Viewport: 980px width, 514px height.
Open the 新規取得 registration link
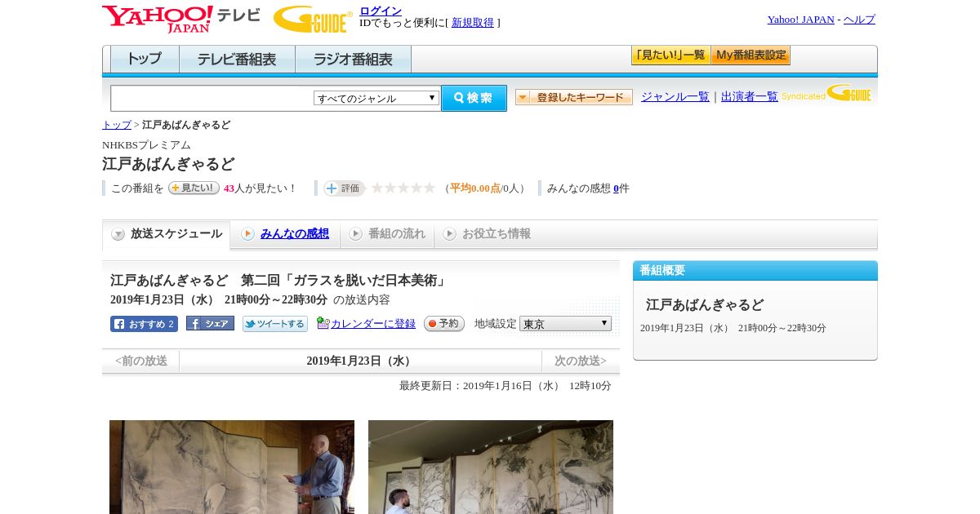click(473, 23)
